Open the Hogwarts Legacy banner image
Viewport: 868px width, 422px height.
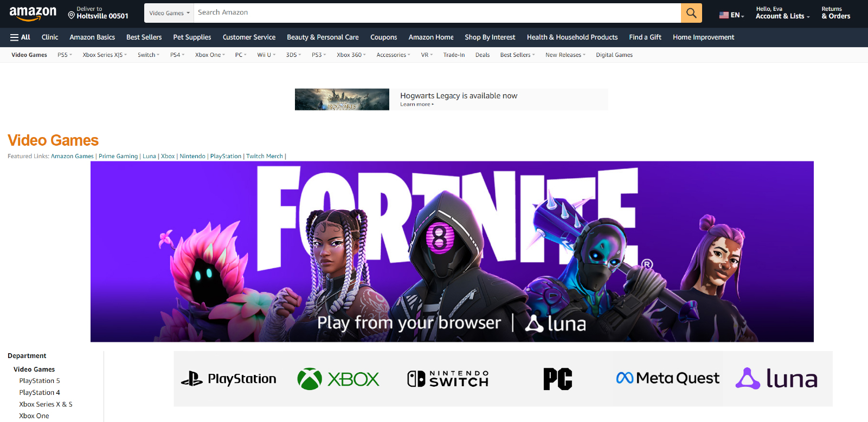(x=342, y=100)
